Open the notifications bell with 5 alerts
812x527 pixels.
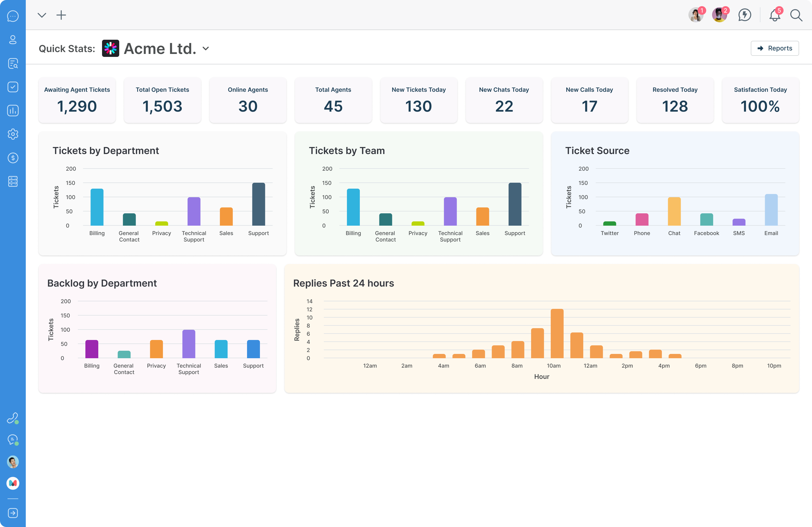pyautogui.click(x=774, y=15)
